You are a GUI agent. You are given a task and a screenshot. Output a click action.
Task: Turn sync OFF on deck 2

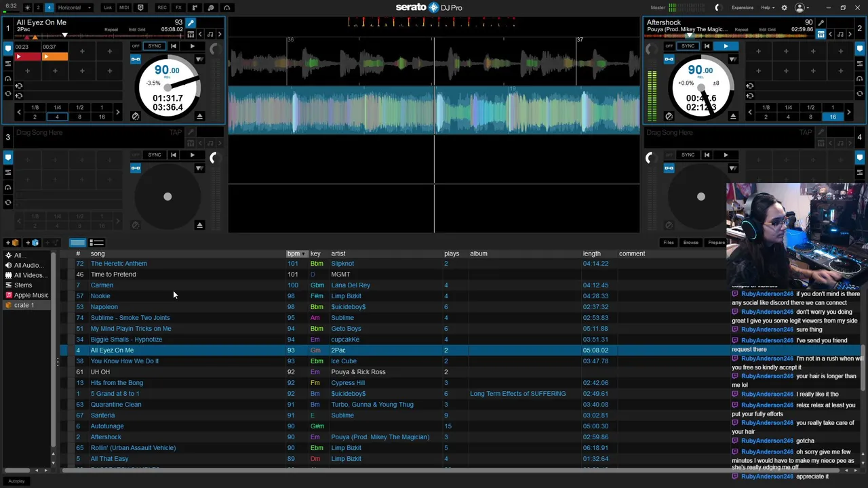669,46
